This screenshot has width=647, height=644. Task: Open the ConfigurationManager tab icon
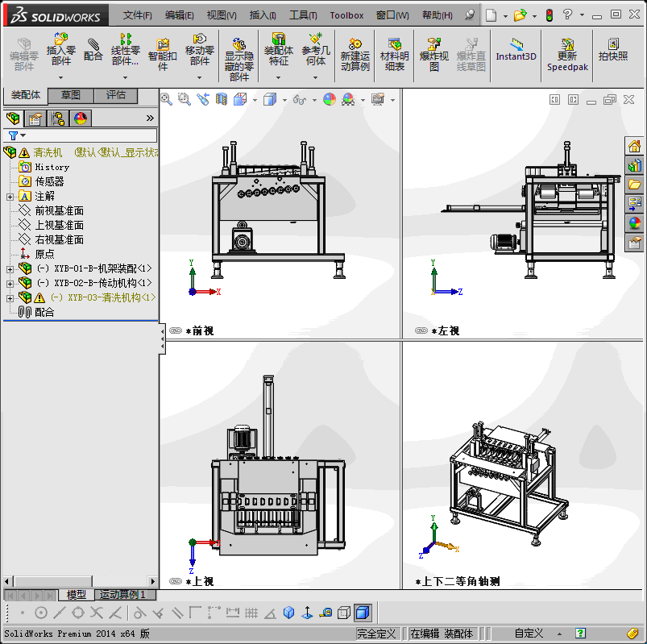(58, 118)
